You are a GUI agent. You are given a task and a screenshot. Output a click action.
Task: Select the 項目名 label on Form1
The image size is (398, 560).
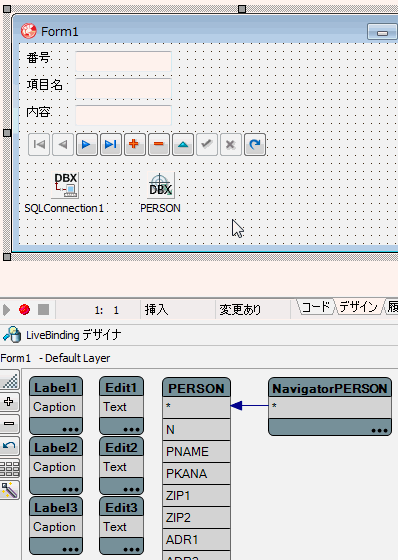tap(45, 85)
